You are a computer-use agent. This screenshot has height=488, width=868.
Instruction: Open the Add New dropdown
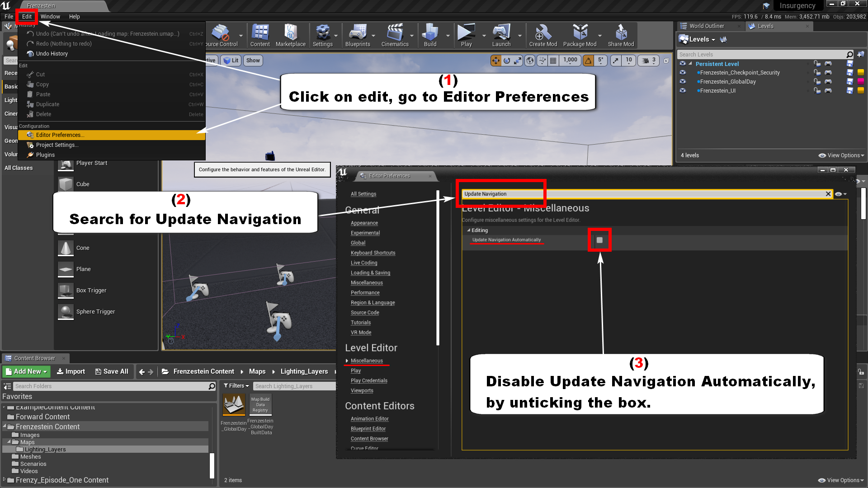coord(26,371)
